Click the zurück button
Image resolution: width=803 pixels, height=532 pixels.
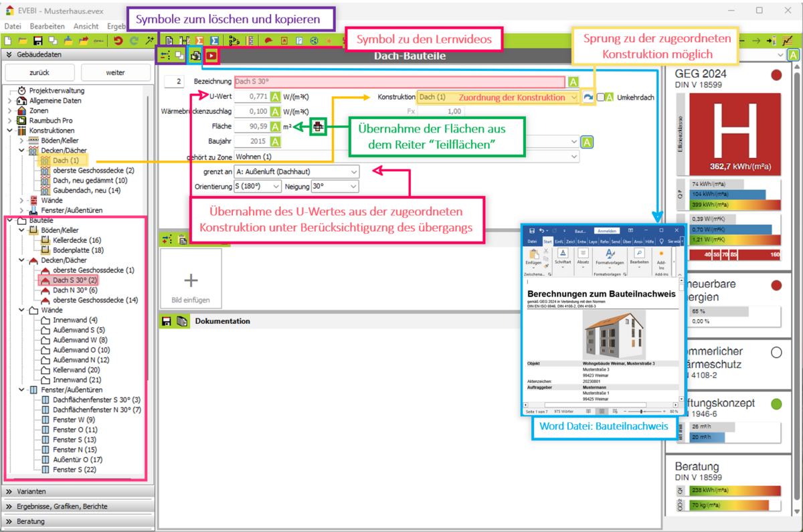tap(39, 72)
